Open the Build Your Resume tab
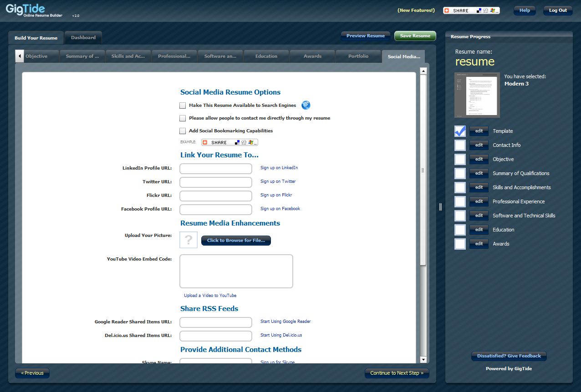Screen dimensions: 581x392 36,38
